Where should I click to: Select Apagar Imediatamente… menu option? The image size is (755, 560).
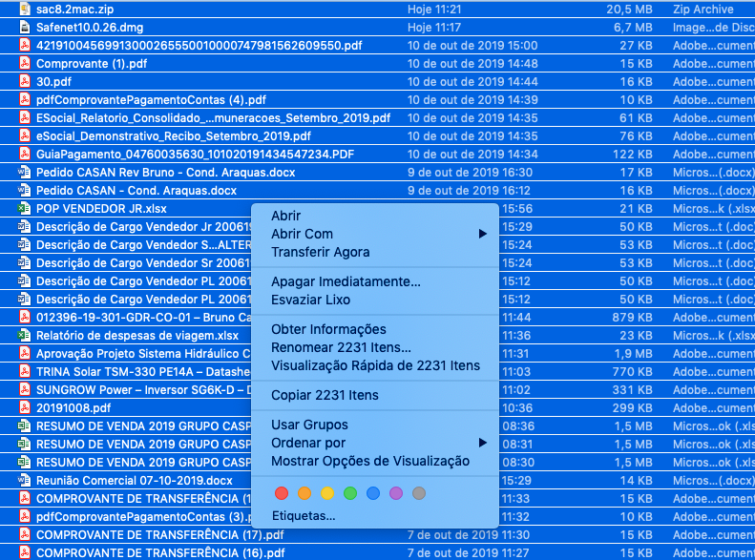[346, 281]
